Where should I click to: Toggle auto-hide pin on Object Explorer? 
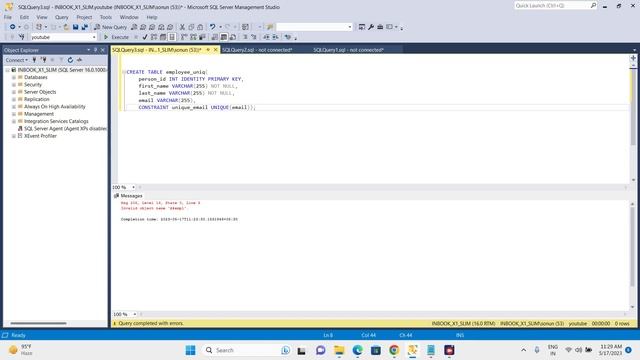coord(96,50)
